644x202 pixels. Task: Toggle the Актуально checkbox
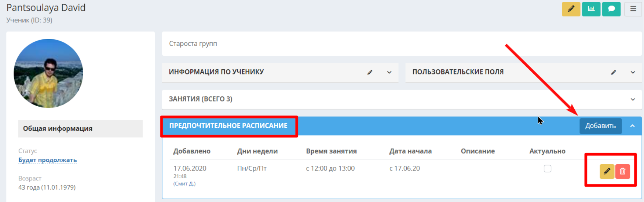[548, 169]
